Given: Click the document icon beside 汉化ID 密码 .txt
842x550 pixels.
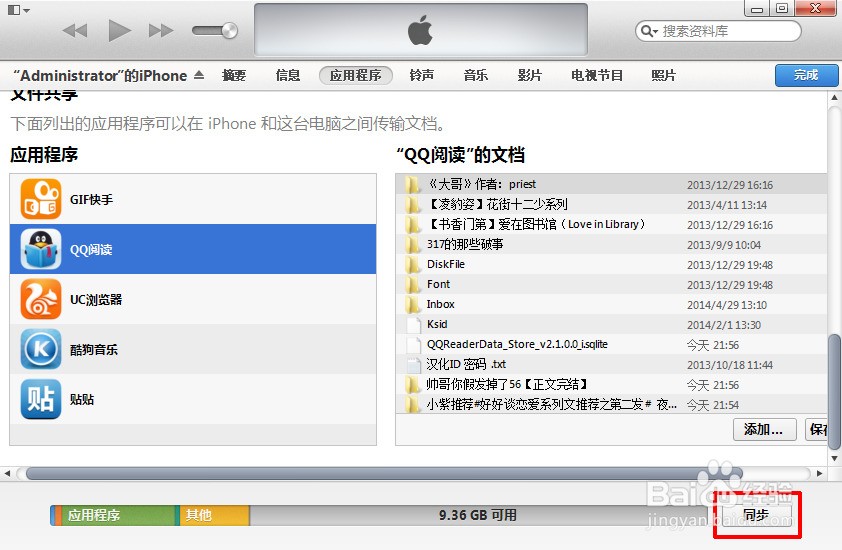Looking at the screenshot, I should coord(413,365).
